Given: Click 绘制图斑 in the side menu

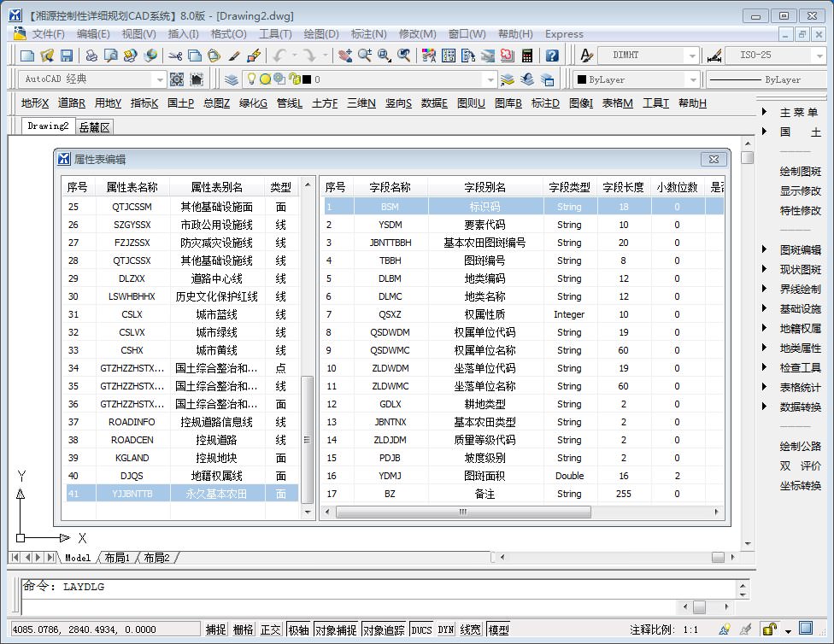Looking at the screenshot, I should click(801, 171).
